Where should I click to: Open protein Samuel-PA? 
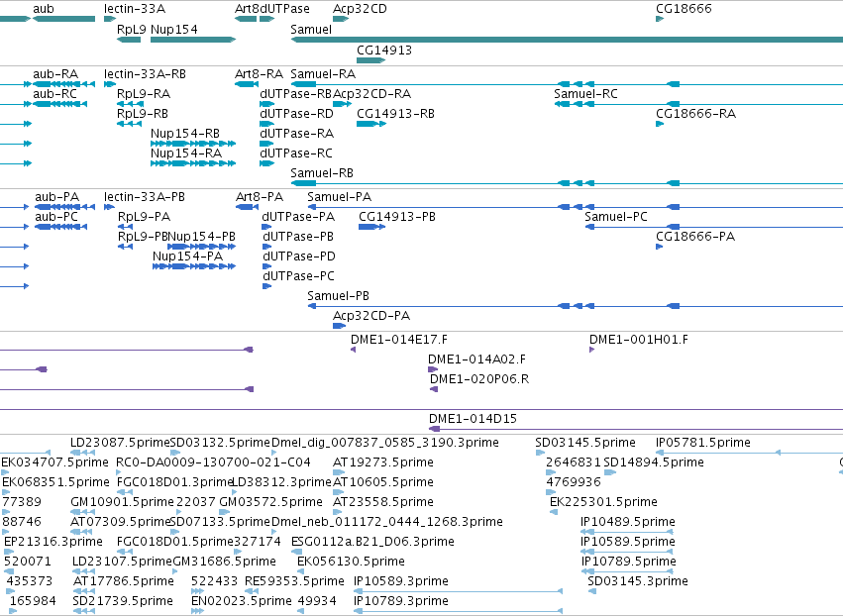[x=339, y=197]
